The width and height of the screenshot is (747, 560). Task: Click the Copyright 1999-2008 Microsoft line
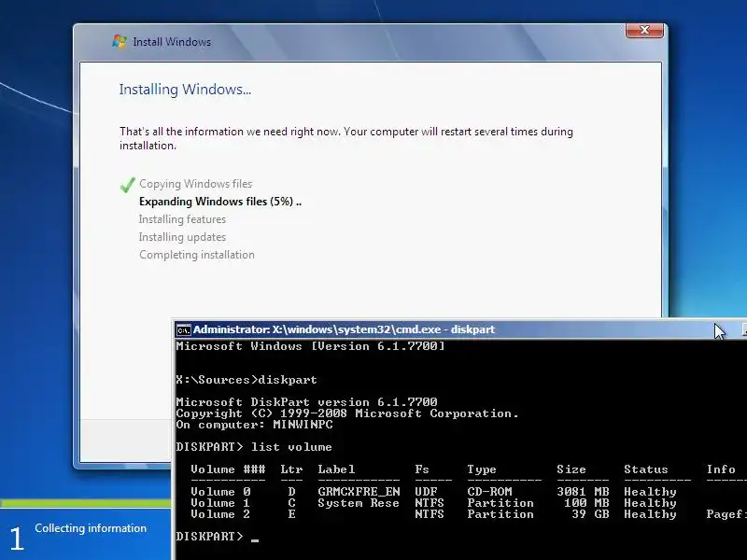click(x=346, y=413)
